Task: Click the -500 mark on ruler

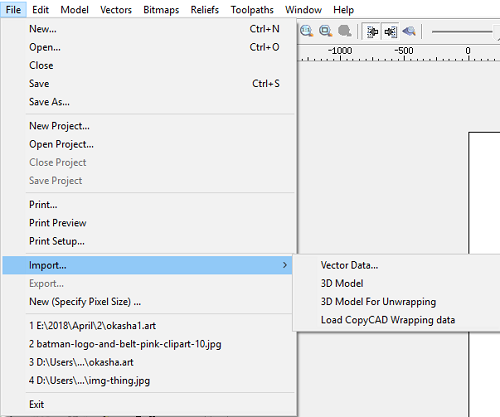Action: 404,51
